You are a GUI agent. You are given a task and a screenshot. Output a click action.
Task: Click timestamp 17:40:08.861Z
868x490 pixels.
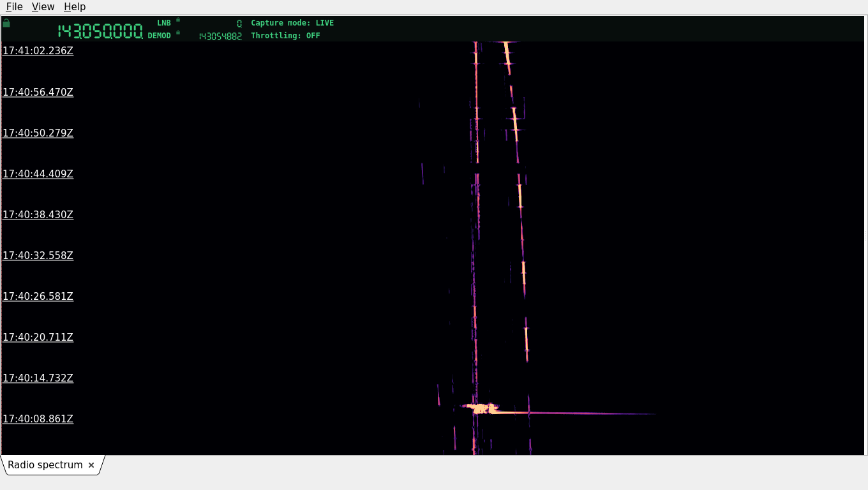(38, 419)
